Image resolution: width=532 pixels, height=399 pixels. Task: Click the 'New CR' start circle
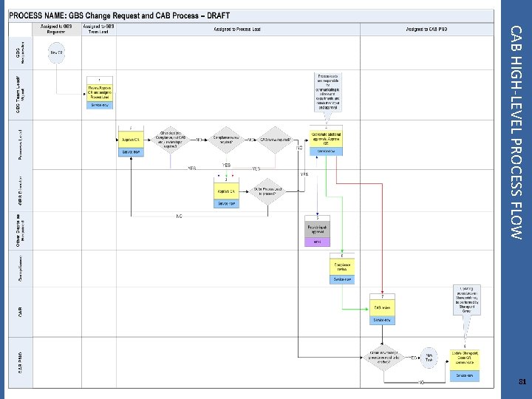(56, 52)
